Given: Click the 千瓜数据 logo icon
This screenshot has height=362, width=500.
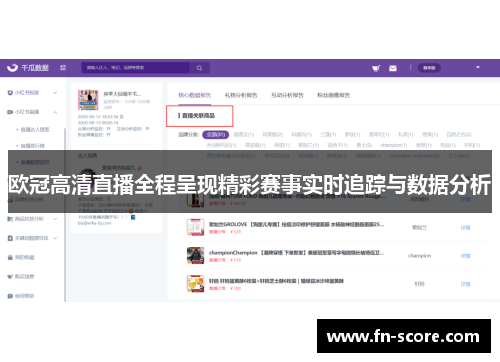Looking at the screenshot, I should pos(13,68).
